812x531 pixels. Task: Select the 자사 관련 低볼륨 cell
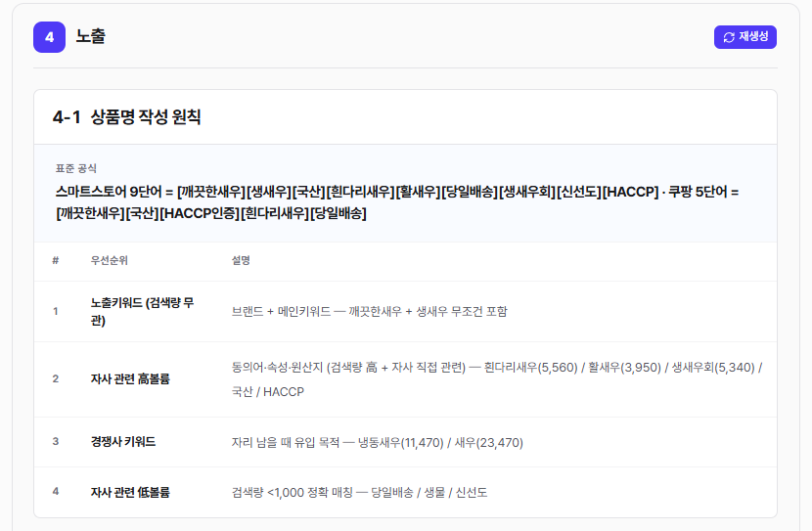130,492
